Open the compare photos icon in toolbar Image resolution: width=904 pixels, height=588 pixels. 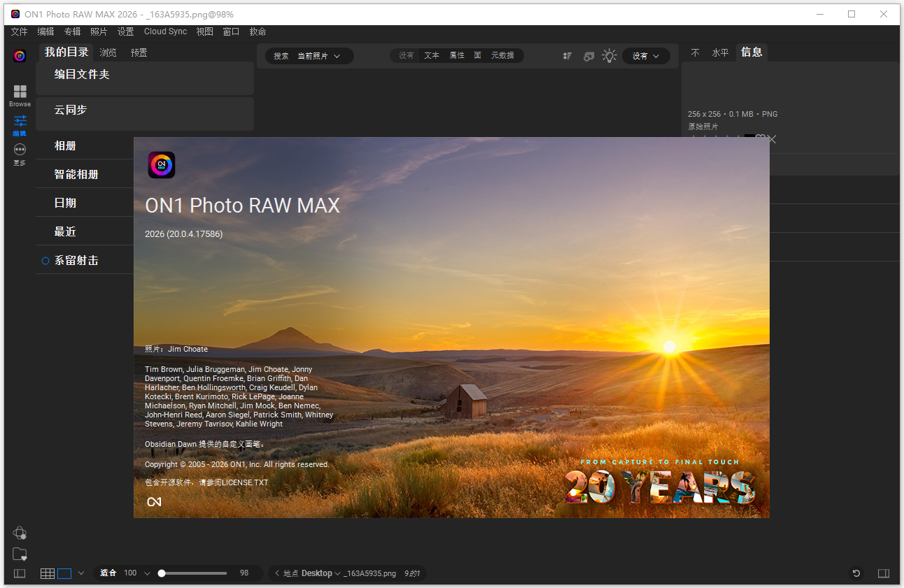click(x=588, y=55)
